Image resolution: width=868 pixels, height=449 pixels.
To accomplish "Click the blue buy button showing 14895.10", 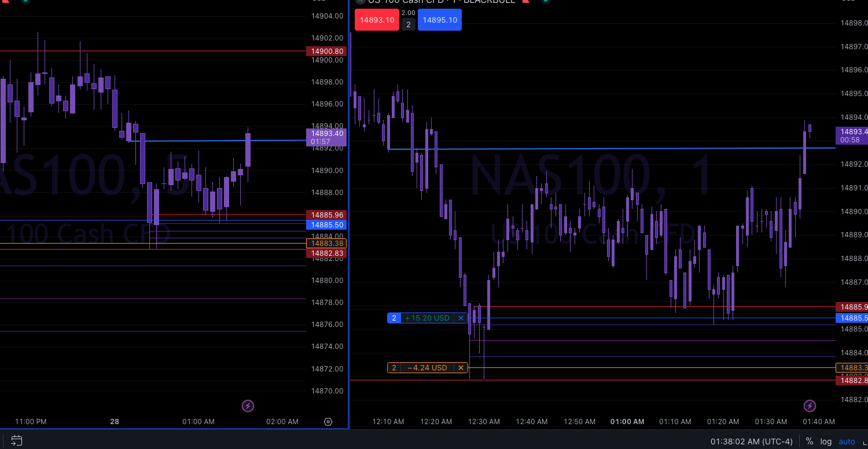I will [x=439, y=19].
